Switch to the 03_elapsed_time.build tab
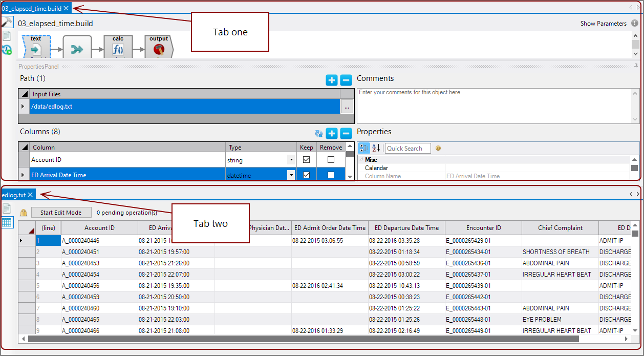 coord(32,8)
